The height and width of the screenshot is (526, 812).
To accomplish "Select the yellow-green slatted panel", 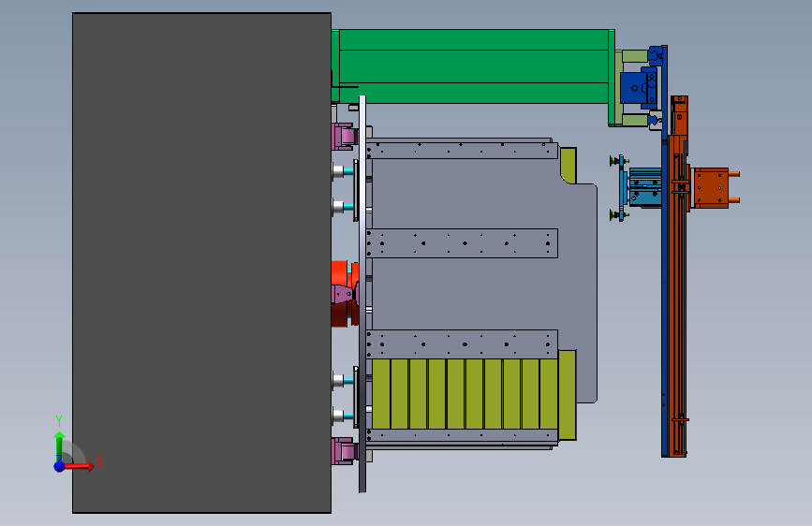I will click(465, 394).
